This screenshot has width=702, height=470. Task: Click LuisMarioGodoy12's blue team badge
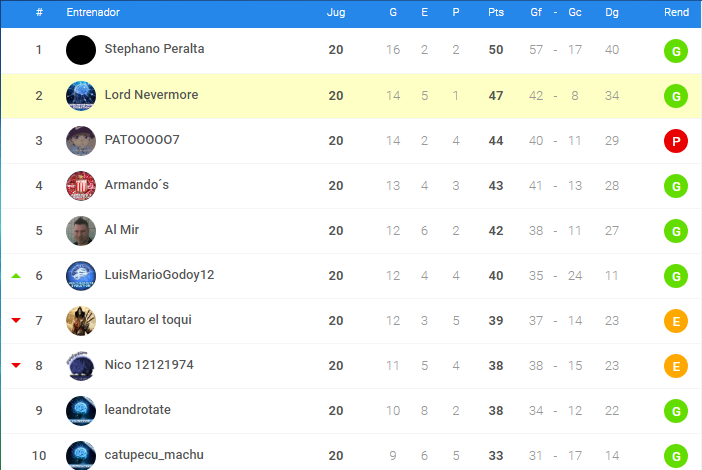[81, 276]
